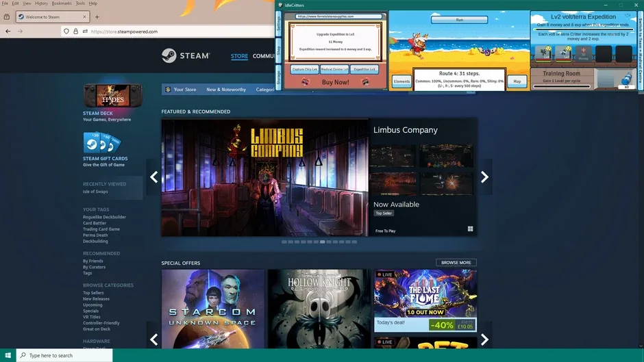Go to next special offers page arrow
This screenshot has width=644, height=362.
coord(484,339)
